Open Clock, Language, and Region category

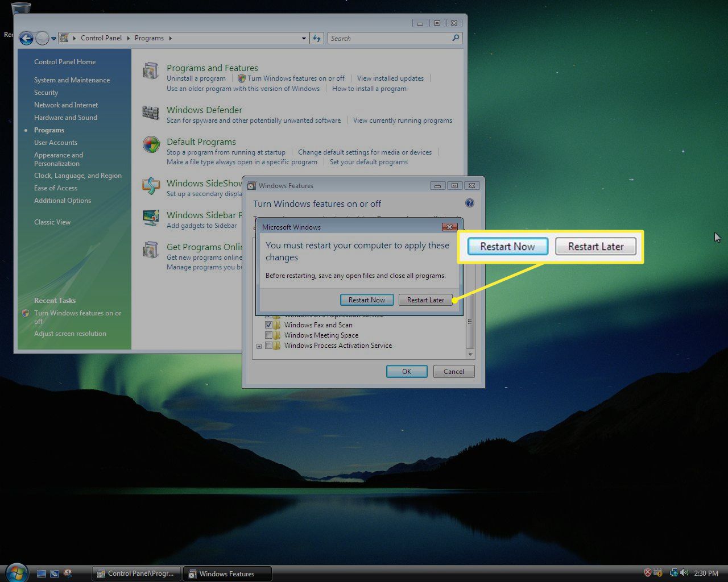78,176
